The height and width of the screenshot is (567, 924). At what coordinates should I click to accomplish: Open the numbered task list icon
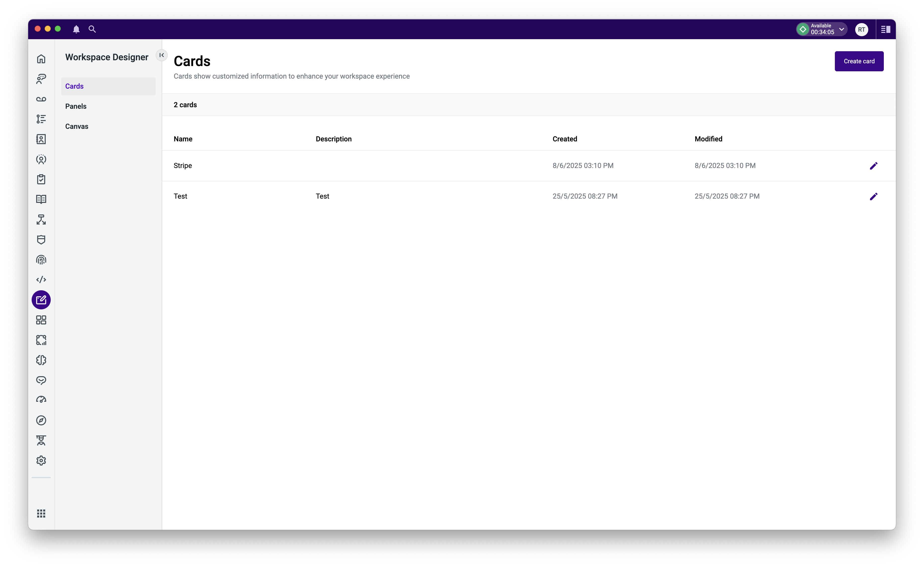[41, 119]
